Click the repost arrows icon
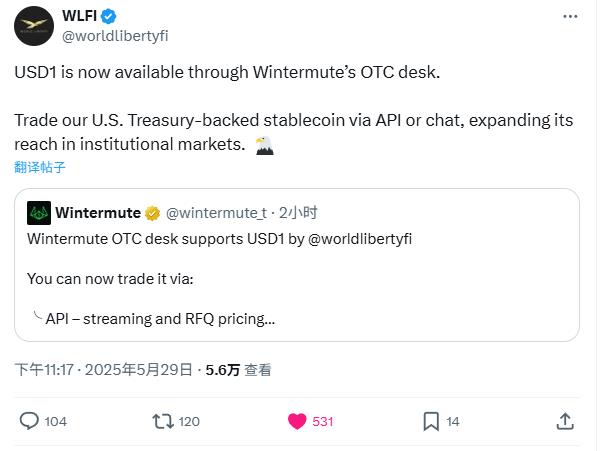The height and width of the screenshot is (451, 601). point(163,421)
